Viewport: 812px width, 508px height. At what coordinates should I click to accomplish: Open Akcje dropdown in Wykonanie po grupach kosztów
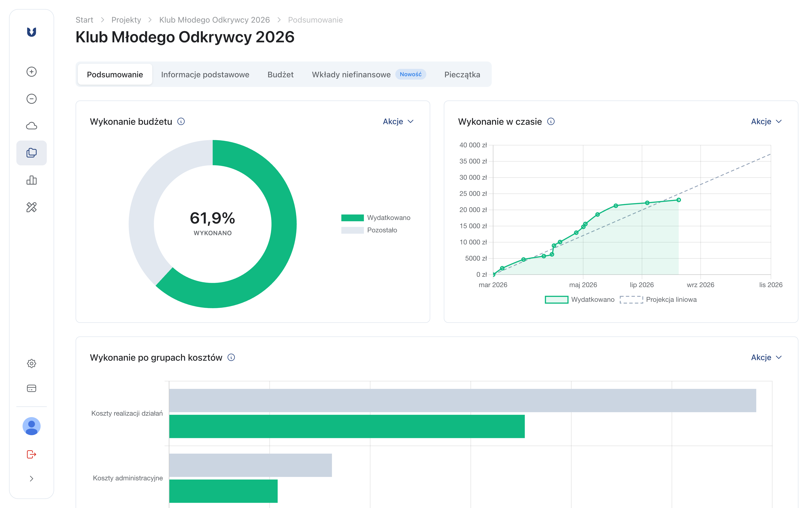click(x=766, y=357)
